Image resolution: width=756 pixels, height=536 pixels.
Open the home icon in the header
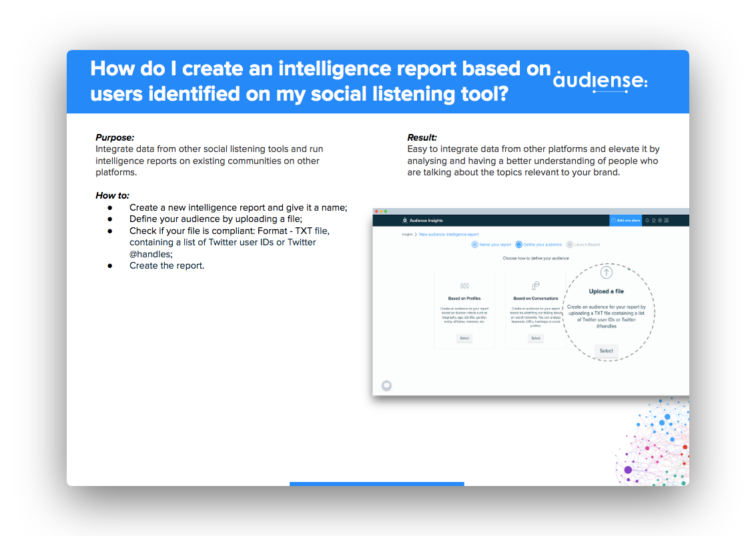[647, 221]
